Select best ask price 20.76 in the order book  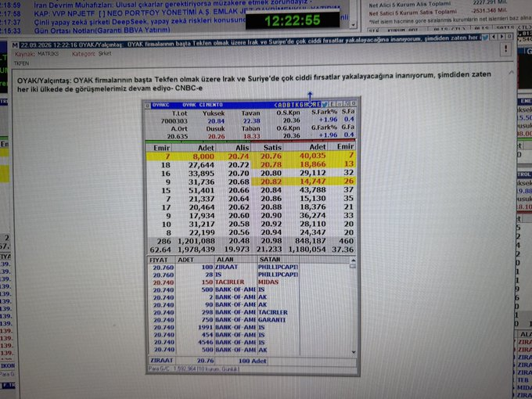(x=271, y=156)
